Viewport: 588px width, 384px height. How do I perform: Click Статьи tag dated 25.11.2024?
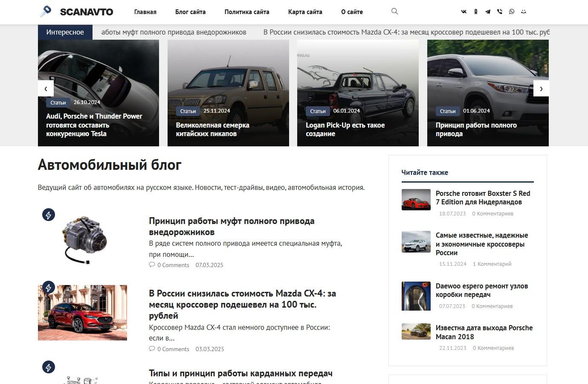coord(188,111)
